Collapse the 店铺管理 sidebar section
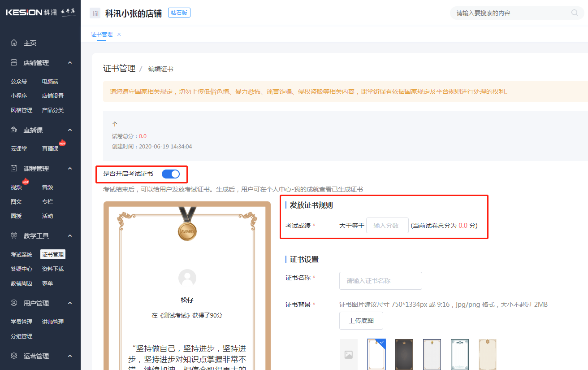Screen dimensions: 588x370 tap(69, 62)
